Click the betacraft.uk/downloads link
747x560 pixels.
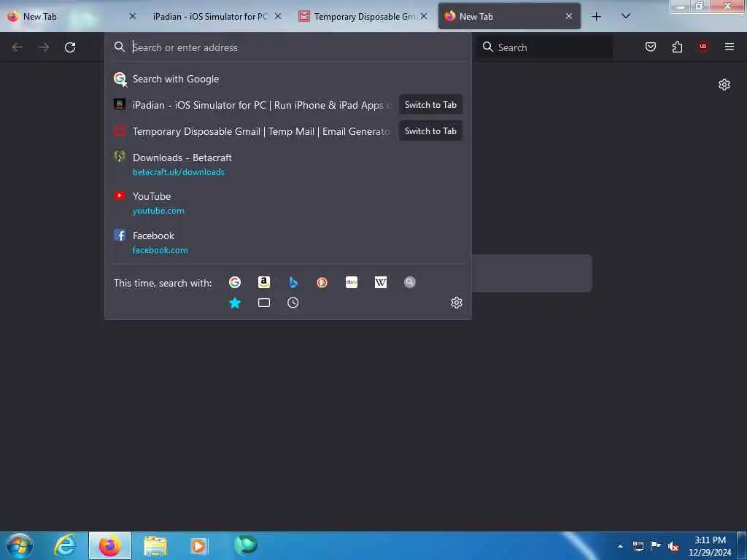[x=179, y=172]
